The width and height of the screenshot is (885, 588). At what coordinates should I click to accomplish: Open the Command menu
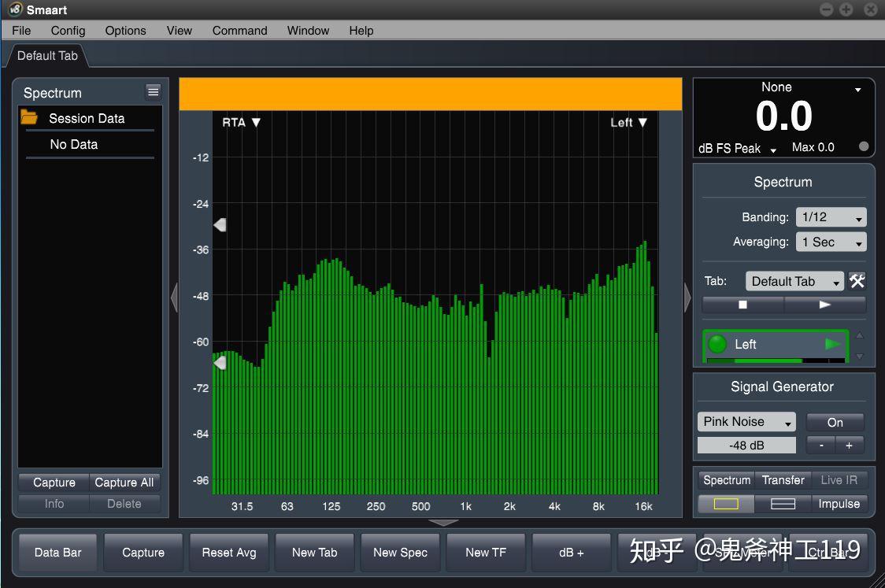click(239, 31)
